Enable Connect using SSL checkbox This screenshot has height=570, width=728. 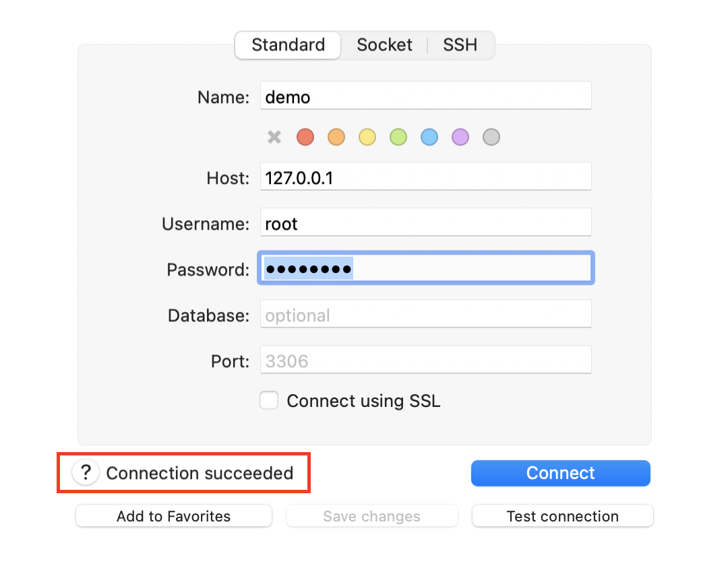[269, 401]
